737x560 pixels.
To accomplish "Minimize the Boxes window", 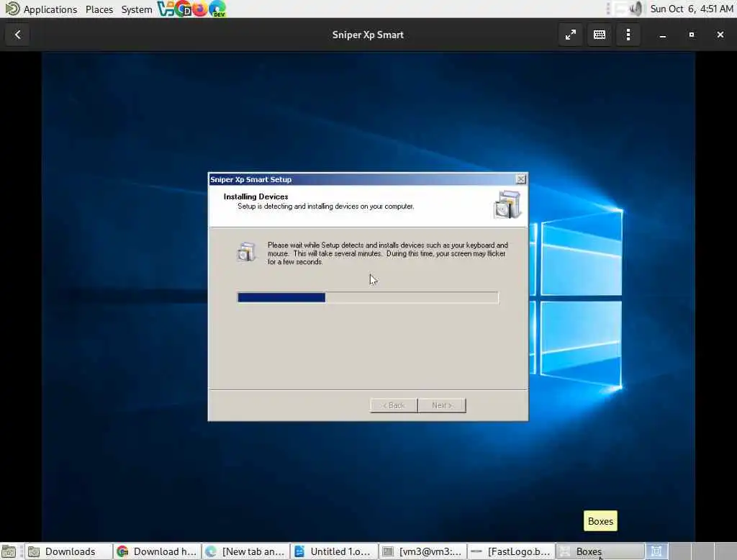I will tap(662, 35).
